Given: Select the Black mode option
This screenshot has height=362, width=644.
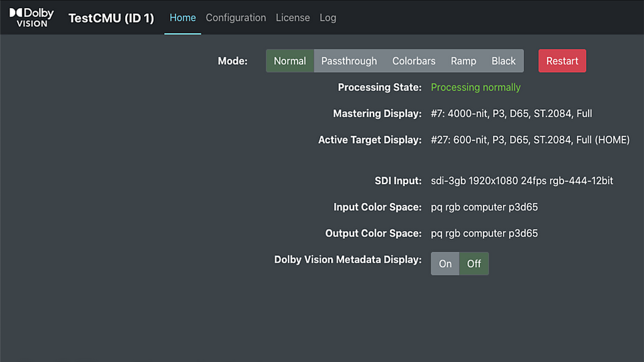Looking at the screenshot, I should pos(504,61).
